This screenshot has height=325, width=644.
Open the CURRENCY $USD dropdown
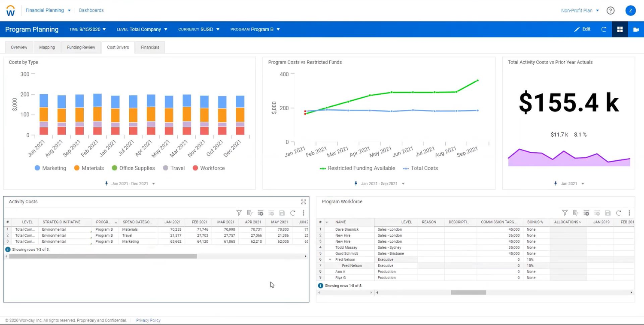[x=198, y=29]
